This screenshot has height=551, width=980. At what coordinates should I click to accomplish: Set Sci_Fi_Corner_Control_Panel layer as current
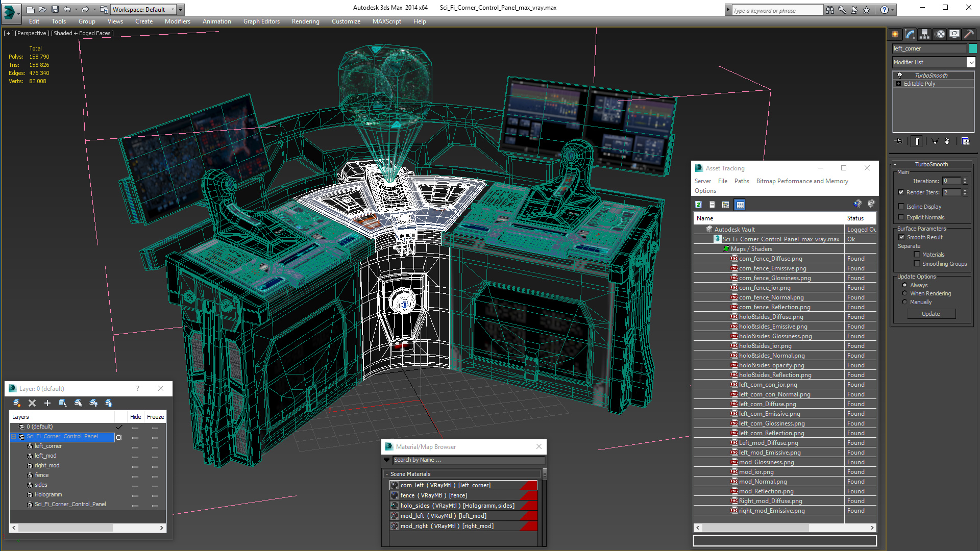click(x=119, y=437)
